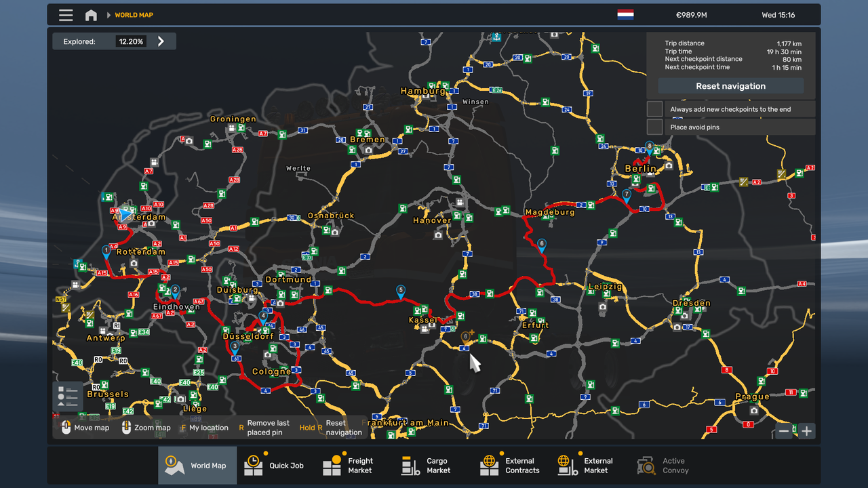Open the map legend icon

click(68, 396)
